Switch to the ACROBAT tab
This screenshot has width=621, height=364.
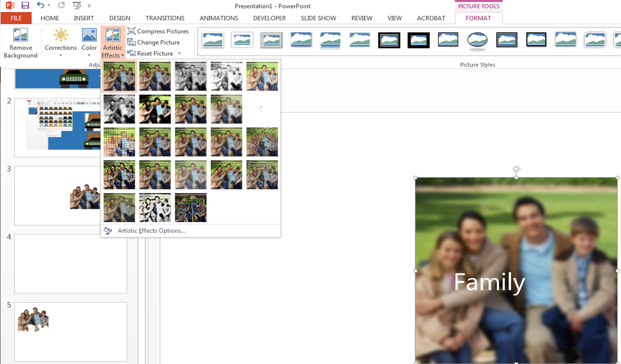click(431, 18)
